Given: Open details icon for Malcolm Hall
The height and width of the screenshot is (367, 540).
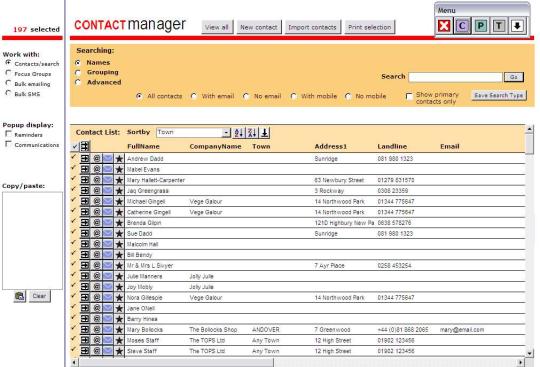Looking at the screenshot, I should coord(84,244).
